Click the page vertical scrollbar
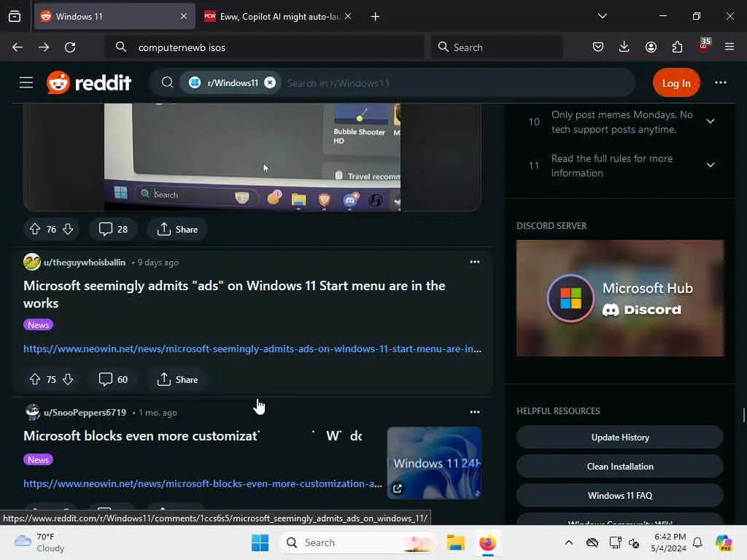 743,415
